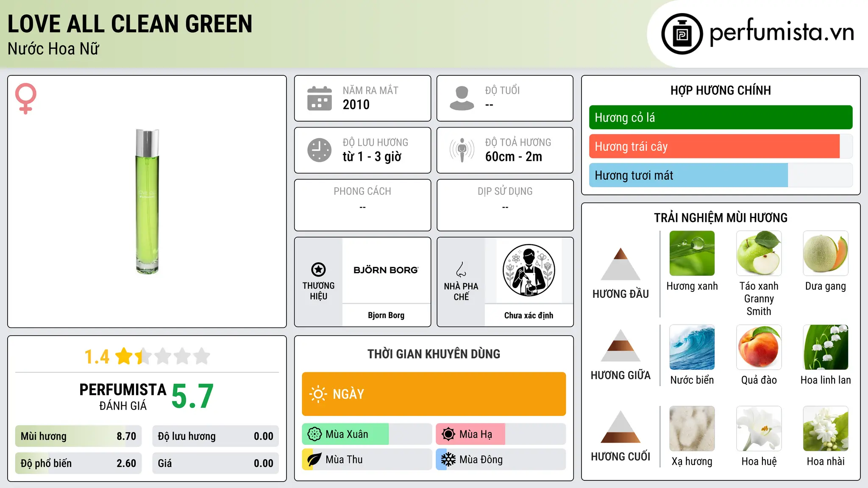868x488 pixels.
Task: Click the calendar icon beside Năm ra mắt
Action: (320, 98)
